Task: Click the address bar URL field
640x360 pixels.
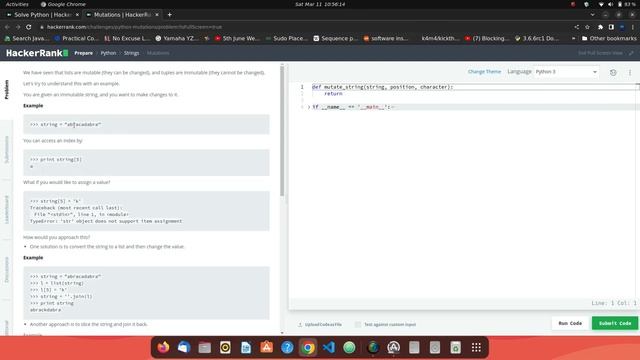Action: [x=302, y=27]
